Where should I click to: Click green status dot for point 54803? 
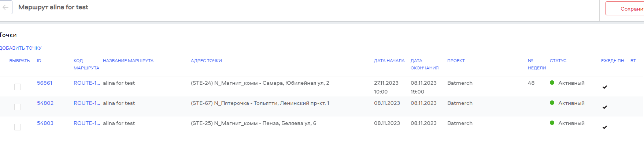click(552, 123)
